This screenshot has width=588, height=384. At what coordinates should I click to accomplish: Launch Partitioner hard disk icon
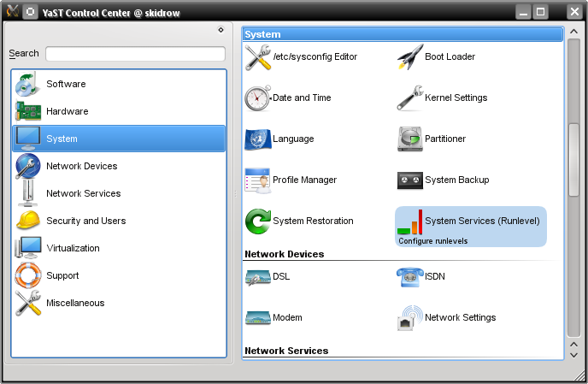click(410, 139)
